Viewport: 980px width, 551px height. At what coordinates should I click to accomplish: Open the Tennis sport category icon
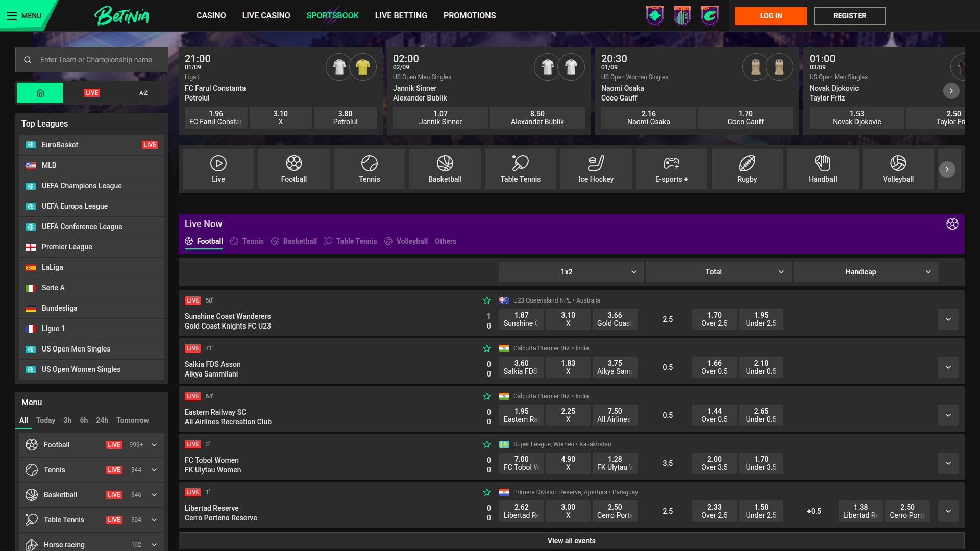(369, 169)
